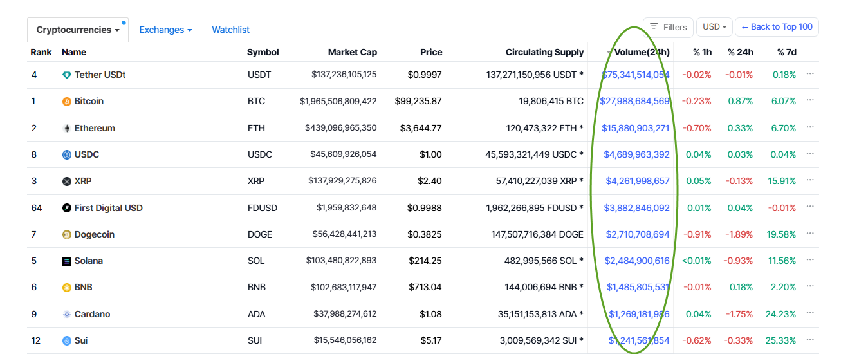Click the Sui logo icon

(x=67, y=341)
